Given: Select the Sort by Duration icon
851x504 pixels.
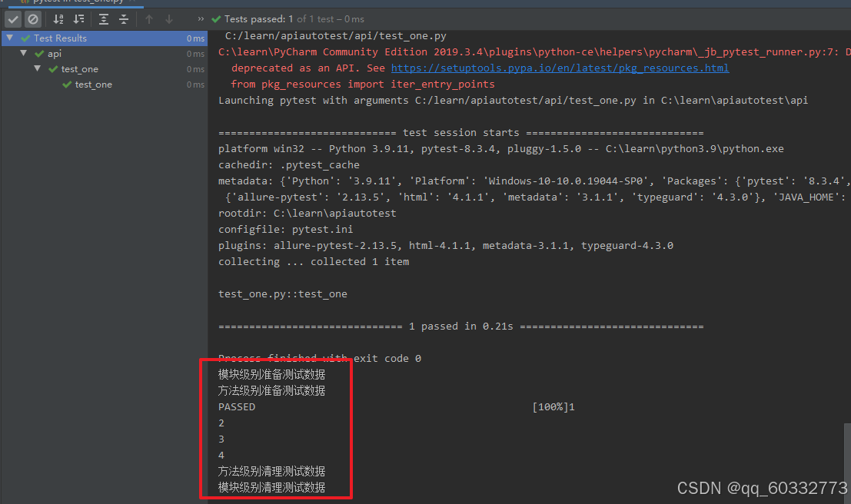Looking at the screenshot, I should coord(79,19).
